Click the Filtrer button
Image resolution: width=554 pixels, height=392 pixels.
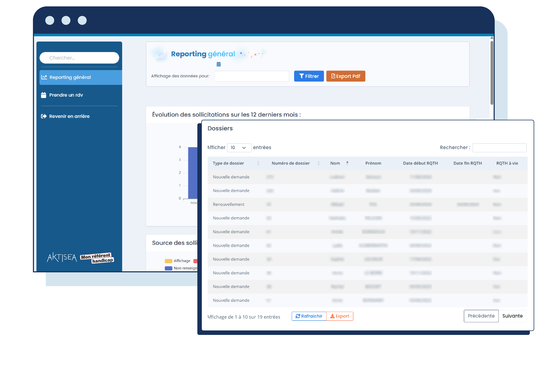tap(309, 76)
